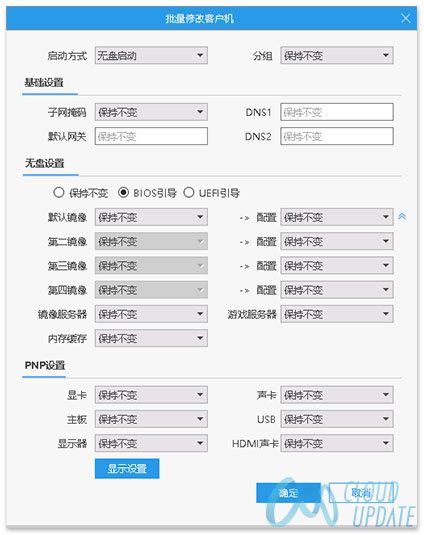Viewport: 424px width, 535px height.
Task: Expand the 镜像服务器 dropdown
Action: [151, 314]
